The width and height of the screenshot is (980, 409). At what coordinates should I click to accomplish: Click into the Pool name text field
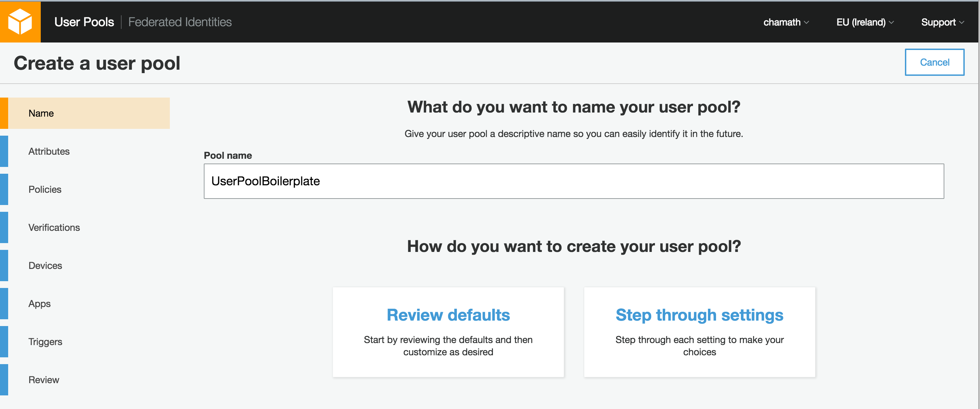(x=573, y=181)
